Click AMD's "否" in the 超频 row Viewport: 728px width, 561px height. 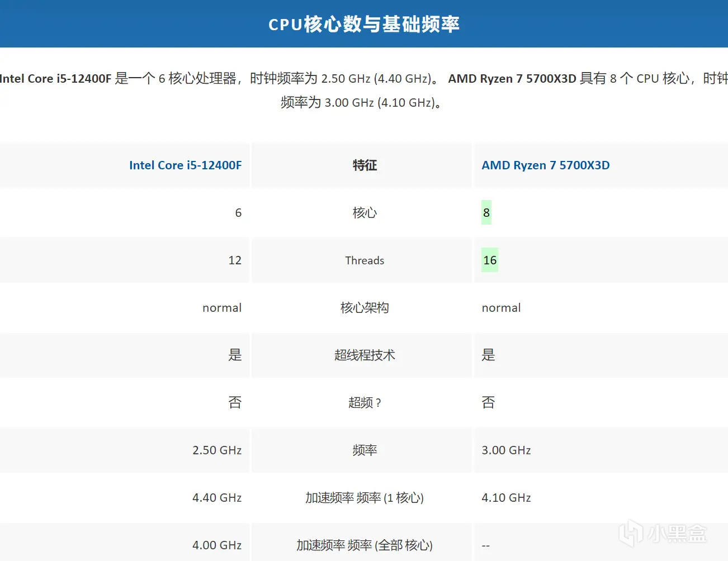488,403
